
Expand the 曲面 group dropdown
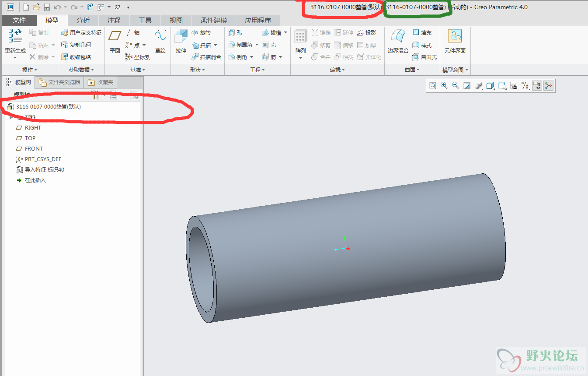pyautogui.click(x=412, y=70)
